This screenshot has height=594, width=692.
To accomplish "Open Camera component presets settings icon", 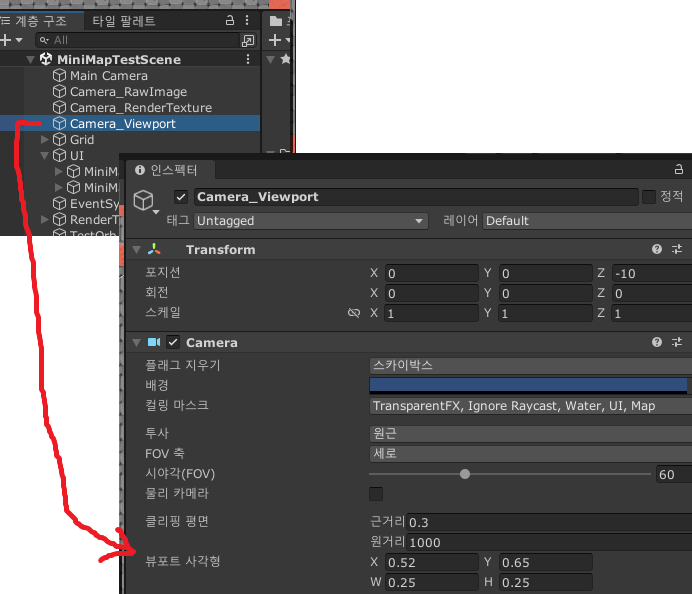I will tap(677, 342).
